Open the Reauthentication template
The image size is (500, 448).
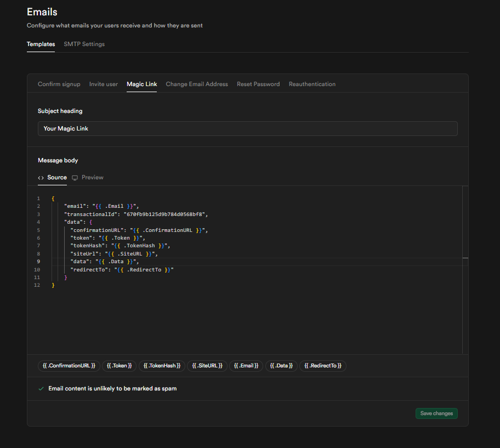[312, 84]
